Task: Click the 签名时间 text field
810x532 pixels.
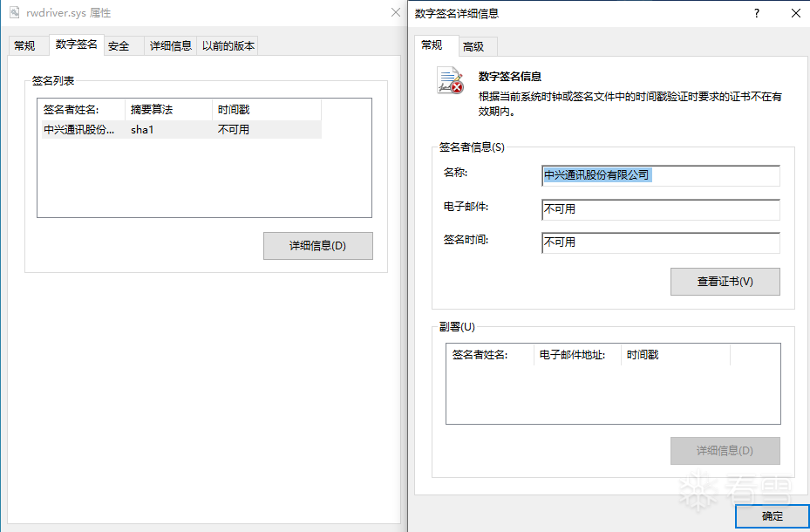Action: 660,242
